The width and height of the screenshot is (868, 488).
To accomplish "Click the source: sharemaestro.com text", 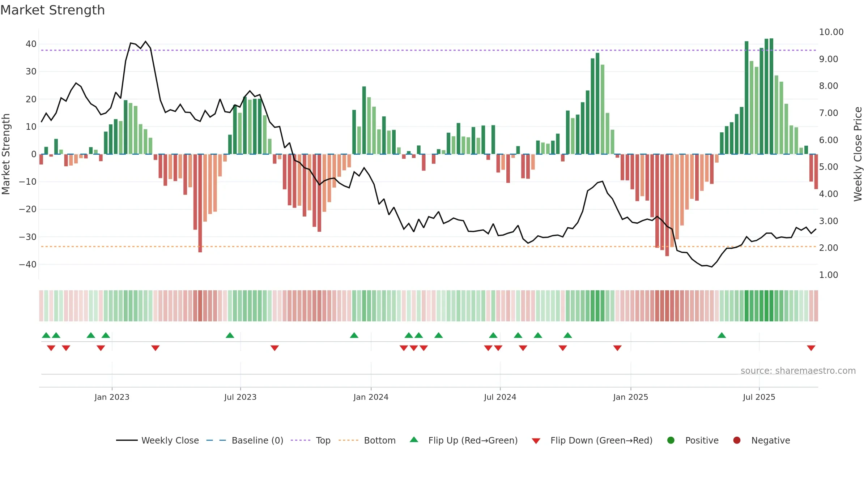I will point(798,371).
